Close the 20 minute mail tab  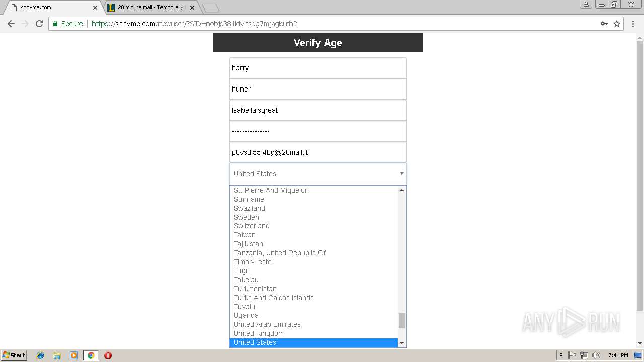(192, 8)
